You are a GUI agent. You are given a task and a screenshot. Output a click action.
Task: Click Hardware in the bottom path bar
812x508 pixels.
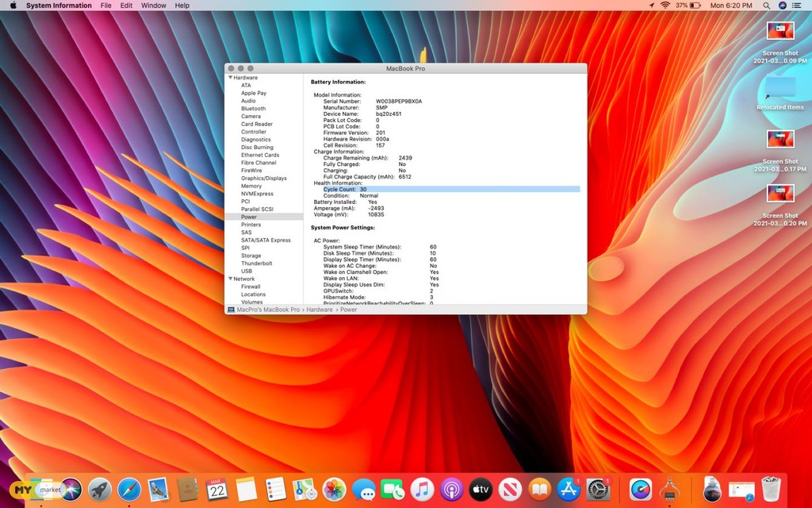coord(320,310)
